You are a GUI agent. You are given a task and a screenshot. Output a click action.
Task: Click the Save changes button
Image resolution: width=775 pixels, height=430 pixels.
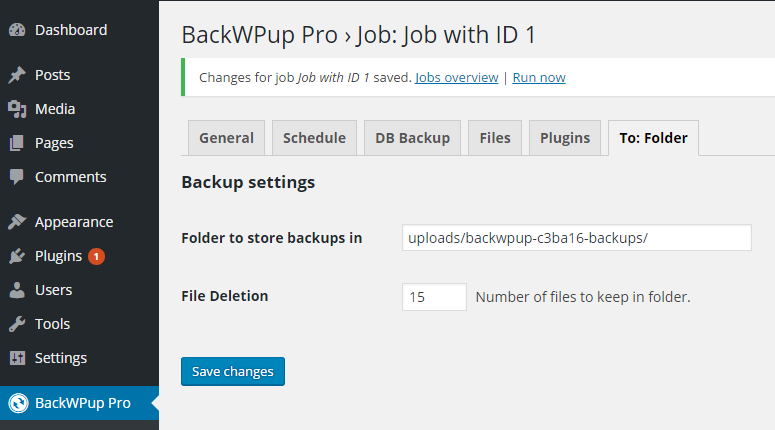(233, 372)
